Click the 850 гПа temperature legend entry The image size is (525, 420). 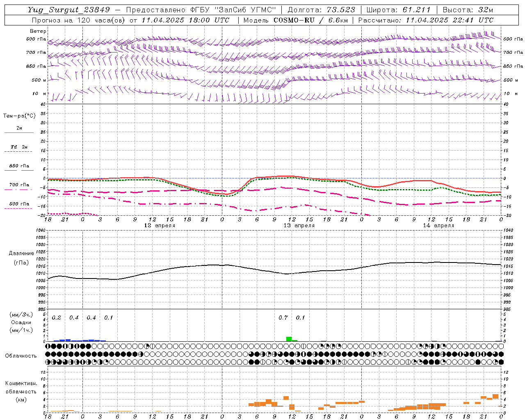pyautogui.click(x=19, y=166)
